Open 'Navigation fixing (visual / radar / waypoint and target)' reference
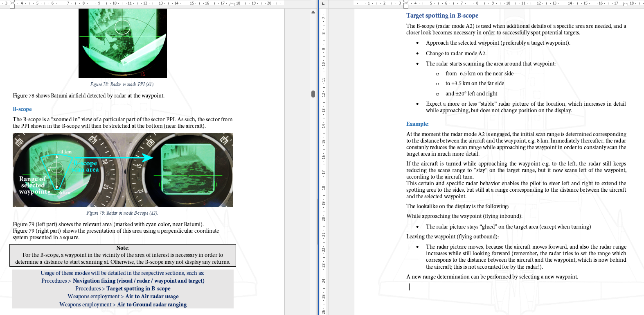Viewport: 644px width, 315px height. click(138, 281)
